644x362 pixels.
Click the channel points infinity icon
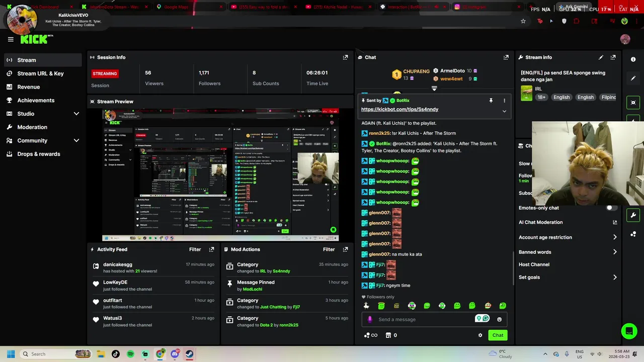370,335
